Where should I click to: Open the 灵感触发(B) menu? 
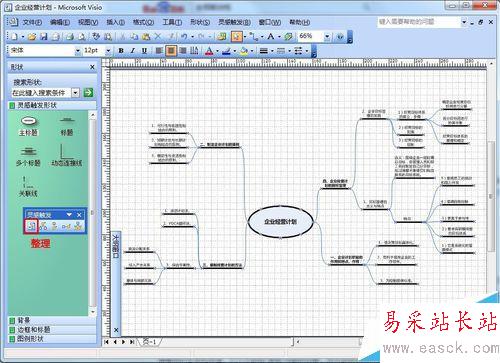(234, 22)
